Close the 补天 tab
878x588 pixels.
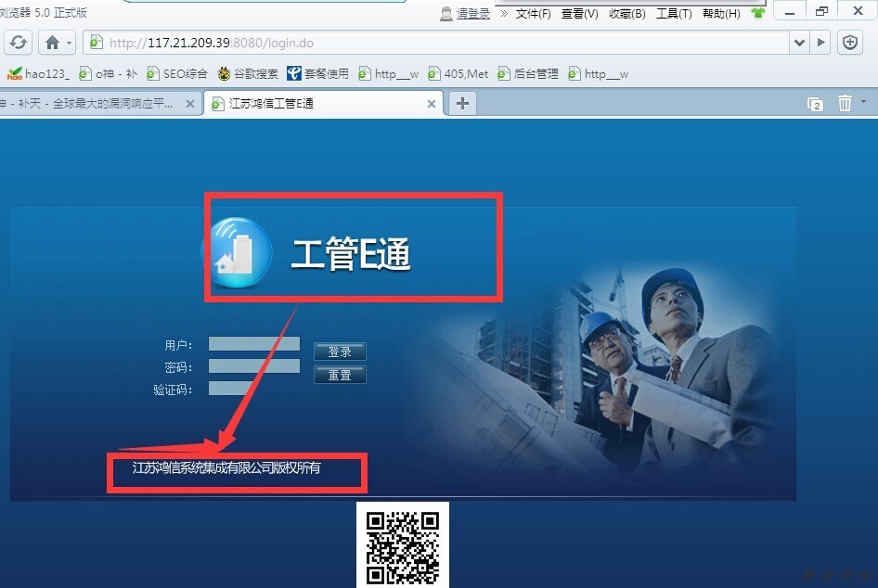pos(190,104)
